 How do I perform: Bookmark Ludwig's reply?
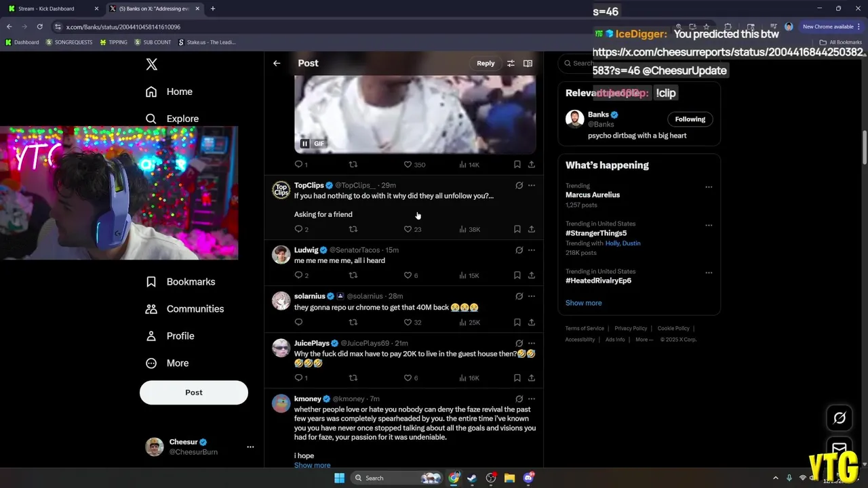coord(517,275)
